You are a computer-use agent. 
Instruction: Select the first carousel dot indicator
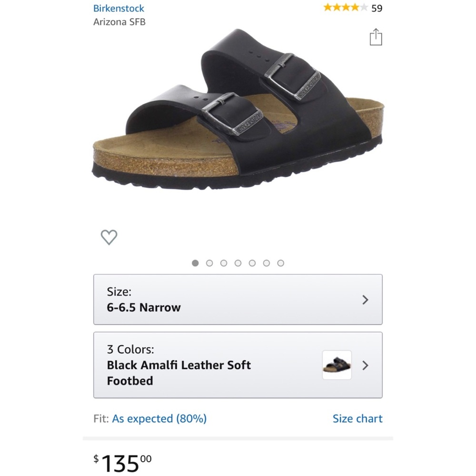(195, 263)
